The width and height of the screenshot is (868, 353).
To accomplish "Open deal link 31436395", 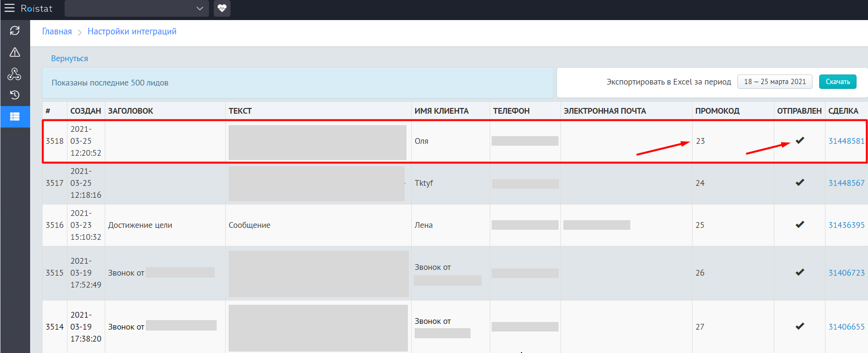I will coord(846,225).
